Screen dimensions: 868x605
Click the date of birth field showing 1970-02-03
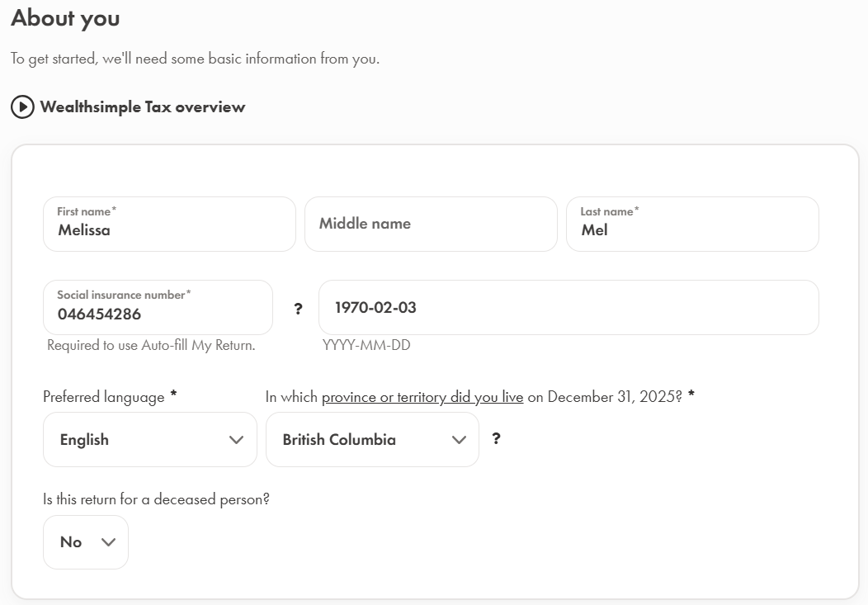point(568,308)
